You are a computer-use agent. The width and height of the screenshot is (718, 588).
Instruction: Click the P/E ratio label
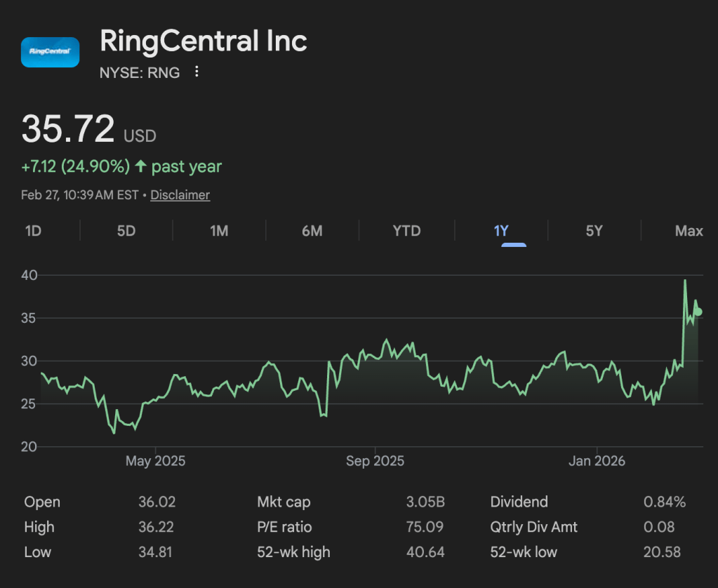click(x=284, y=527)
